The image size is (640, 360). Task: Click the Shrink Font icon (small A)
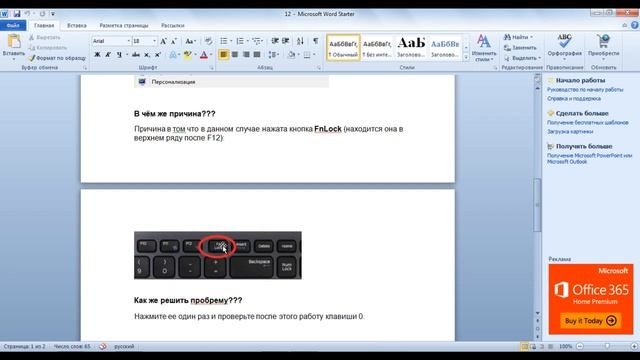click(x=174, y=41)
